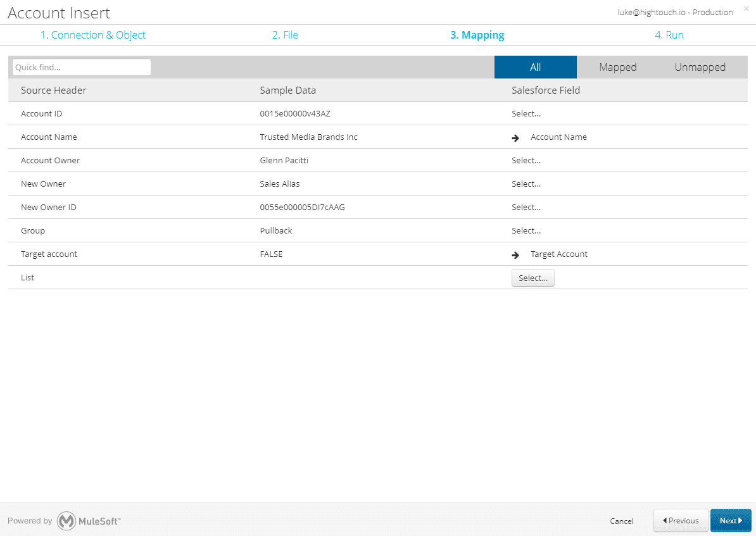Open step 1. Connection & Object
This screenshot has height=536, width=756.
(93, 35)
